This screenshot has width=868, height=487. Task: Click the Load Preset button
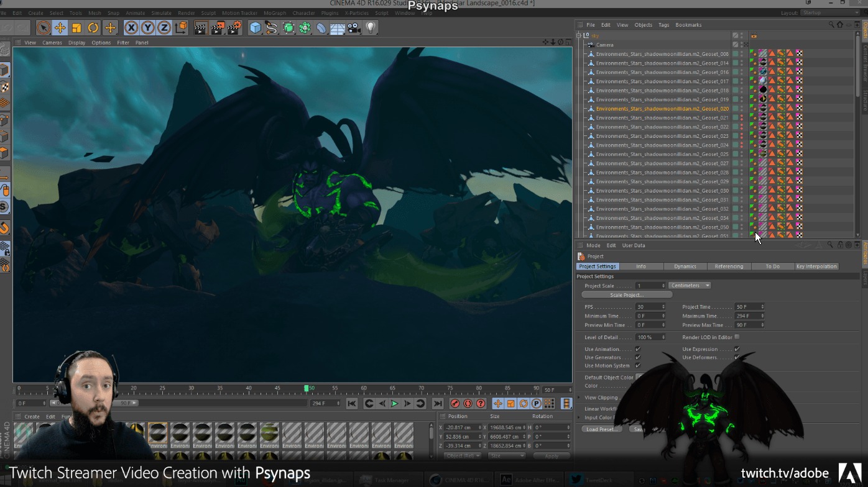point(601,429)
